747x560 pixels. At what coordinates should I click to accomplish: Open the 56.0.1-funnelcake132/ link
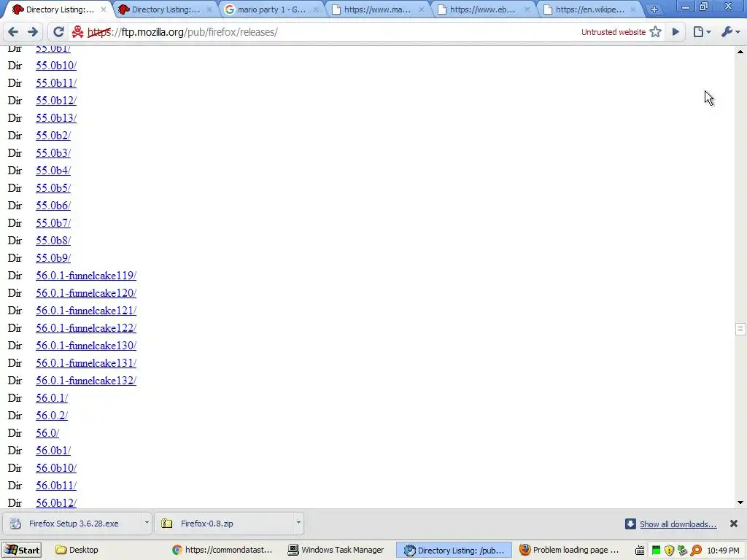[86, 381]
